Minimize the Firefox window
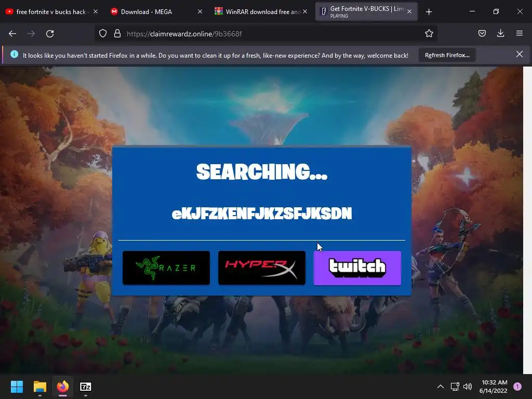This screenshot has height=399, width=532. tap(472, 11)
